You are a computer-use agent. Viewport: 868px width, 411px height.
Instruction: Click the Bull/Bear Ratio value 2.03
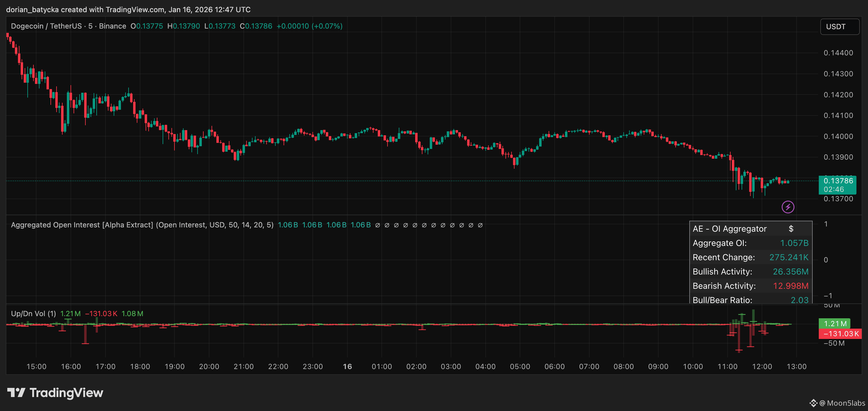[799, 300]
